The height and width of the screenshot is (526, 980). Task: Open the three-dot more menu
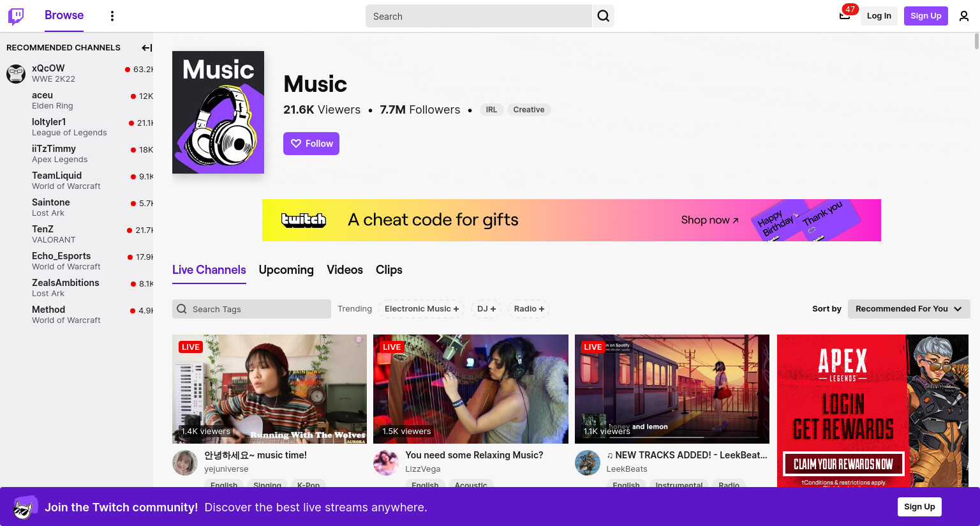(112, 16)
